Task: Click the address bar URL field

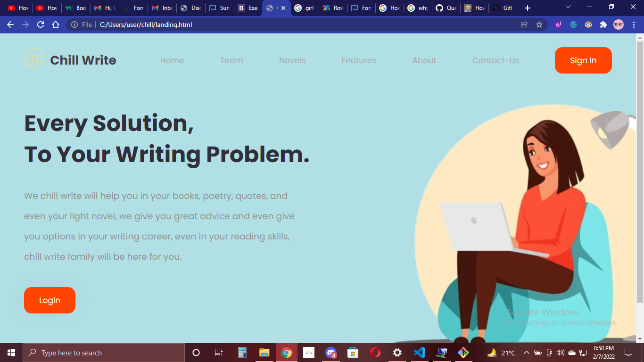Action: tap(283, 25)
